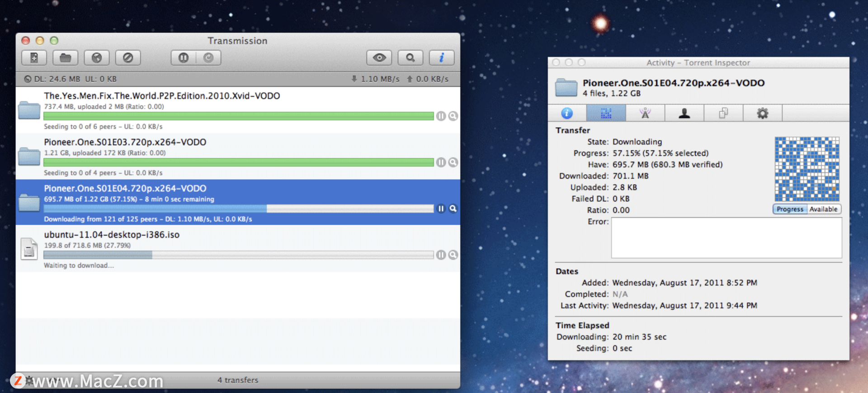Reveal Pioneer.One.S01E03 in Finder

pyautogui.click(x=453, y=162)
